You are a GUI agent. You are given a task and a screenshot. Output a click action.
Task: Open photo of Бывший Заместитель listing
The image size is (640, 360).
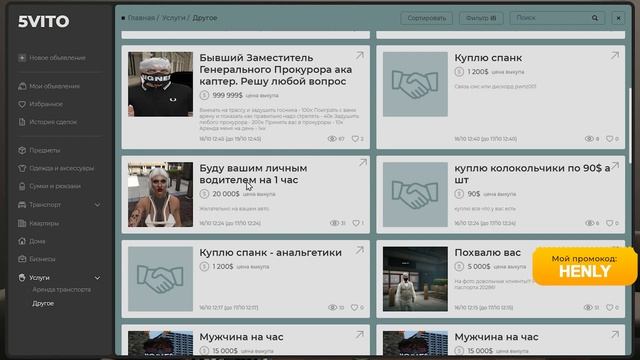[x=160, y=84]
